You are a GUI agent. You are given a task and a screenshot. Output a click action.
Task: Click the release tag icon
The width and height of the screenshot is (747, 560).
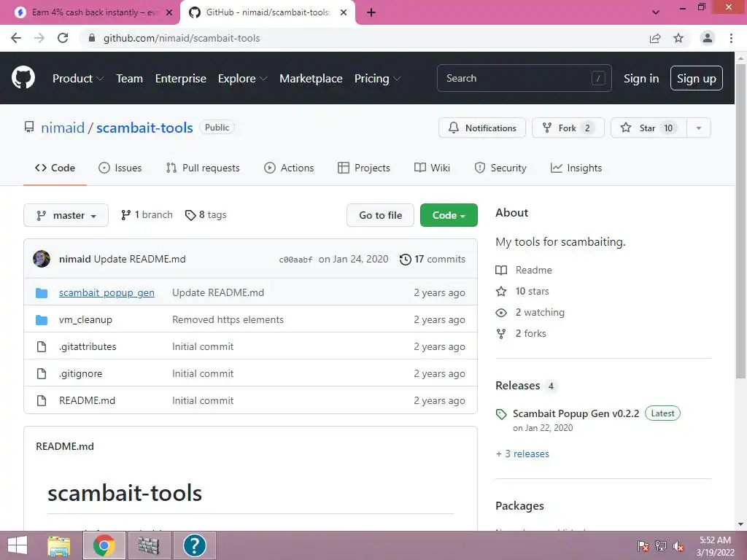(501, 414)
